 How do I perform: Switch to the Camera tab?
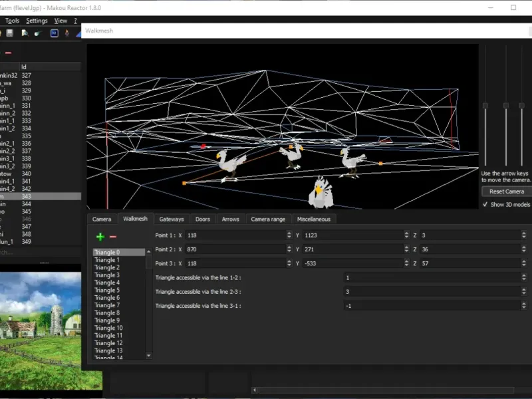[102, 219]
